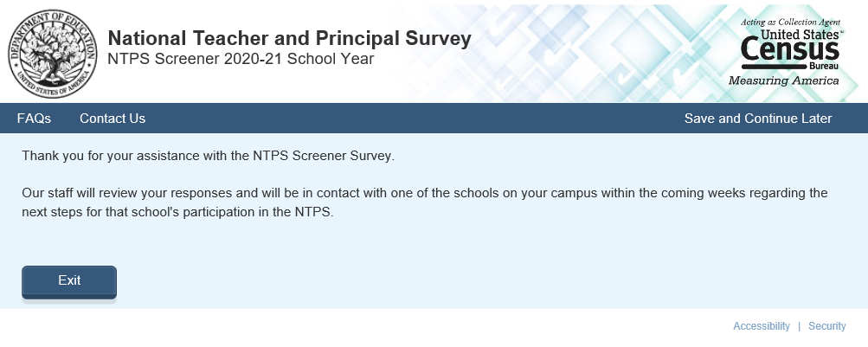Screen dimensions: 868x347
Task: Click the 'Thank you for your assistance' sentence
Action: point(208,157)
